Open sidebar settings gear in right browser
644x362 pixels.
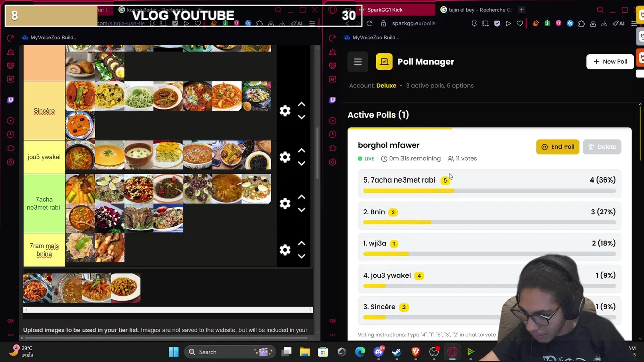(x=332, y=162)
